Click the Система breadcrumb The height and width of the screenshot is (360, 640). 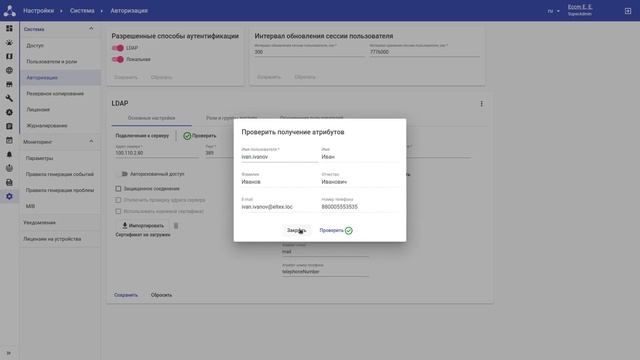click(82, 11)
